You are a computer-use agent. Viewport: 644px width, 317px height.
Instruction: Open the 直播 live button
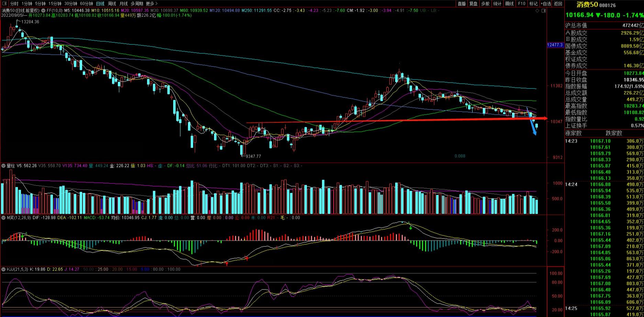(462, 4)
